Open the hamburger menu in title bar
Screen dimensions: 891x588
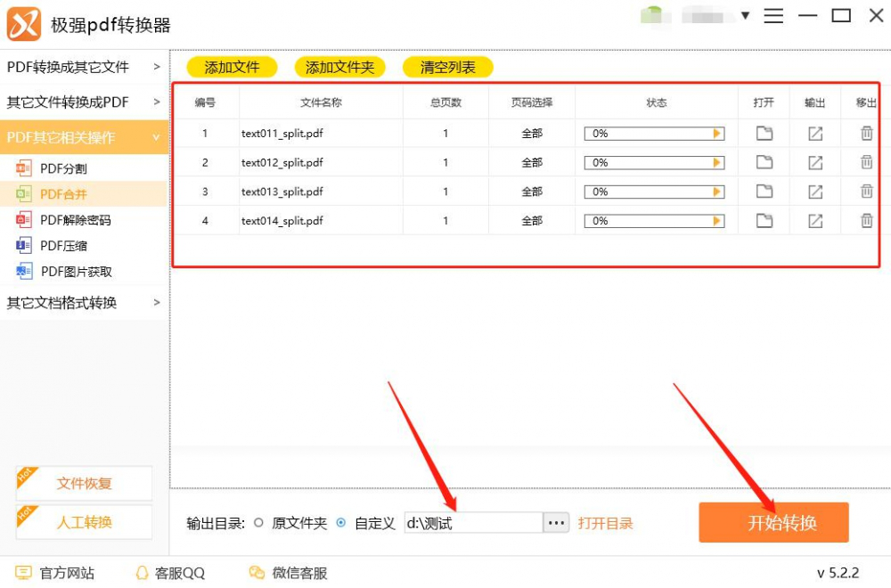[773, 16]
